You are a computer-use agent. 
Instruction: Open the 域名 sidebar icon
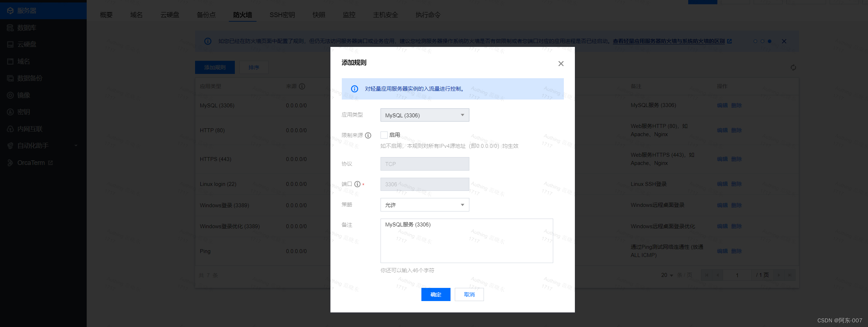pos(10,61)
